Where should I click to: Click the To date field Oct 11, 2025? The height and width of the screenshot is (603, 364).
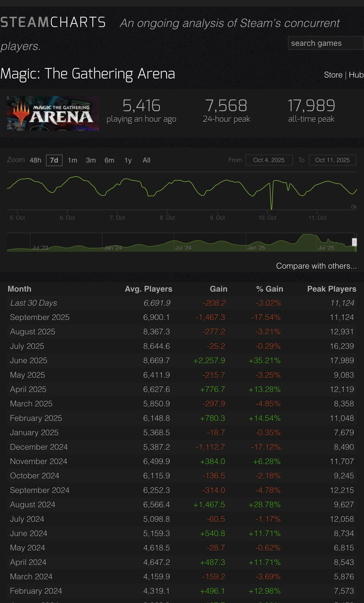click(x=333, y=160)
